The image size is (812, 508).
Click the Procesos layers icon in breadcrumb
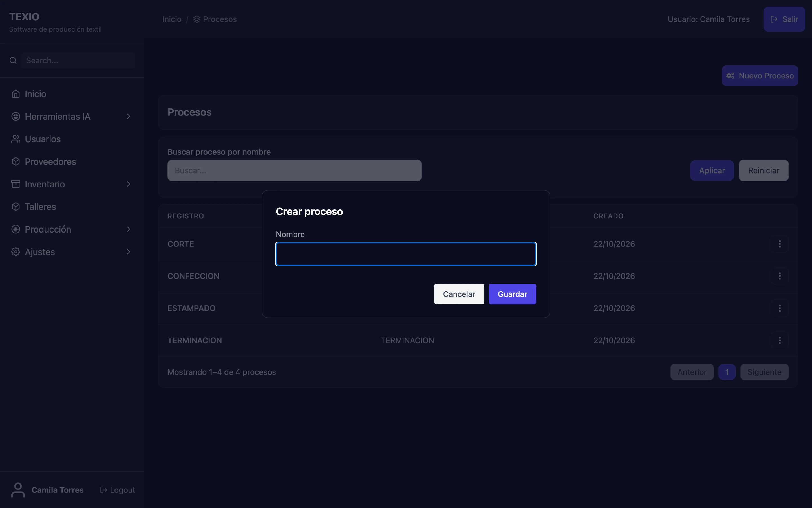tap(197, 19)
